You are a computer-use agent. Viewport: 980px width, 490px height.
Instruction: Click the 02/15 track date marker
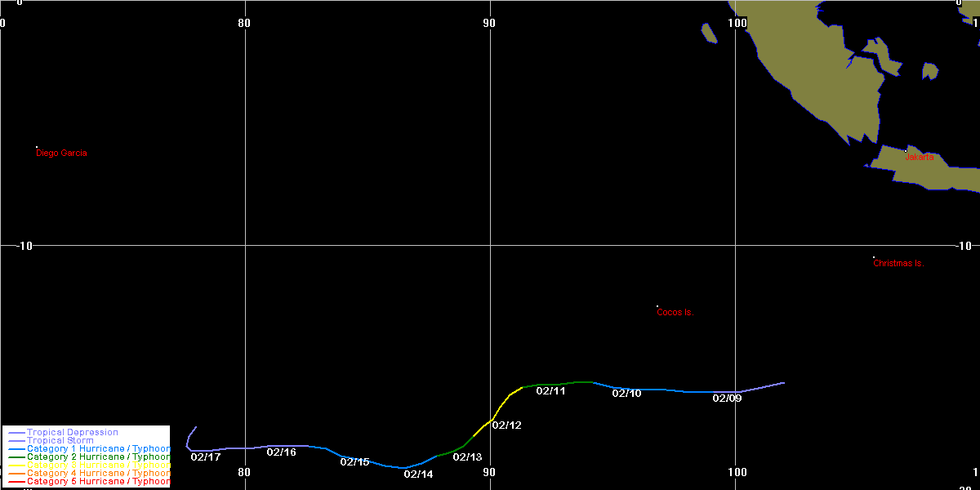point(354,462)
